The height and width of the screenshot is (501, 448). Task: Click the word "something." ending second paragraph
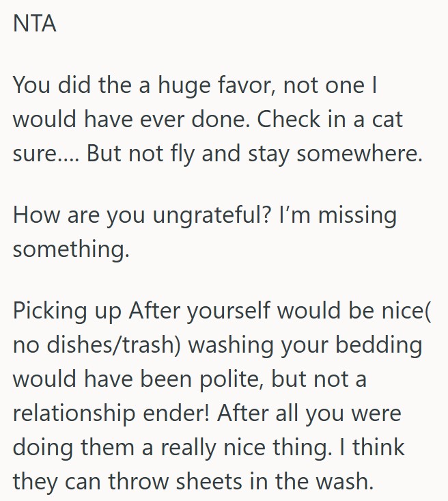click(71, 249)
